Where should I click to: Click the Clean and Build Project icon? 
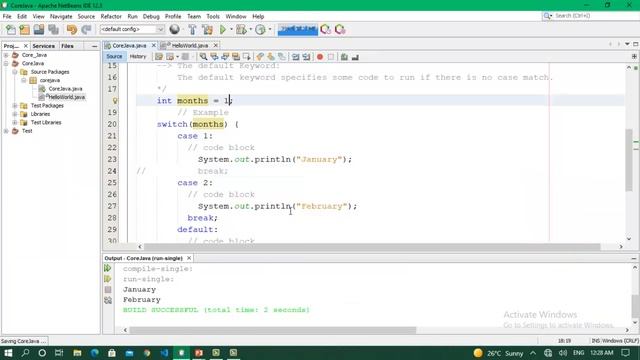[x=207, y=29]
